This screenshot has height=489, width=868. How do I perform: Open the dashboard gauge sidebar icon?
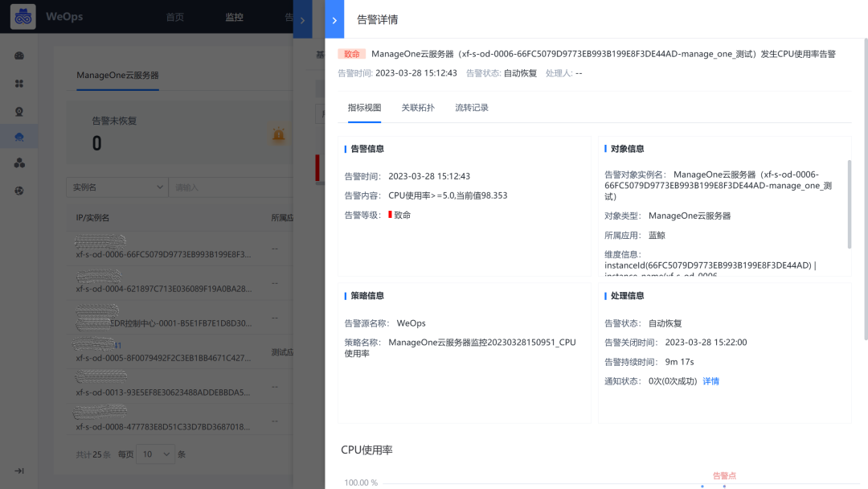coord(18,55)
